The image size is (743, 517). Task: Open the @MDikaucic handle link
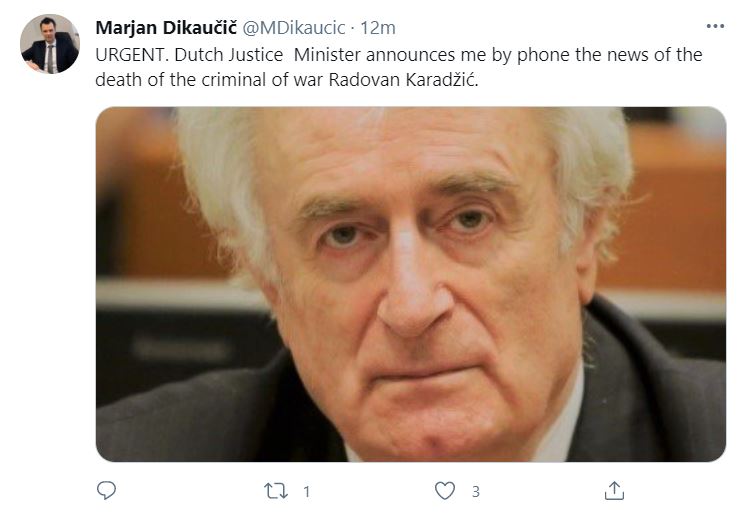tap(294, 28)
